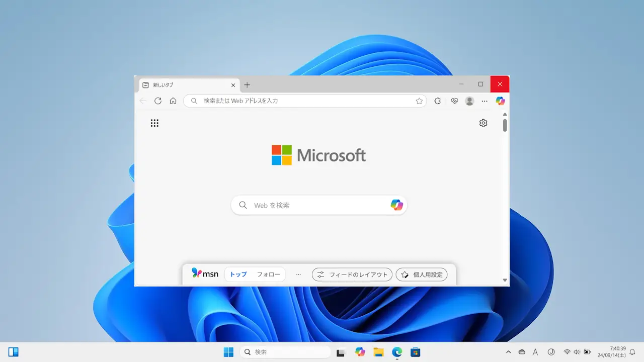Switch to the トップ feed tab
The image size is (644, 362).
tap(238, 275)
